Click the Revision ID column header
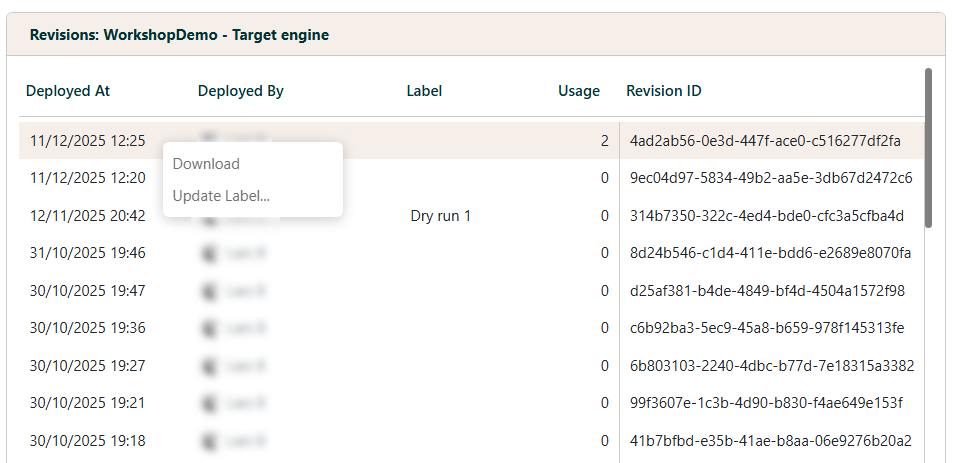The image size is (957, 463). click(x=663, y=91)
